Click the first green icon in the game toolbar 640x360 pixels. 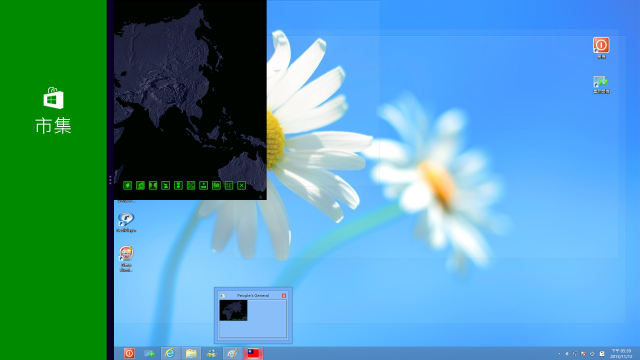pyautogui.click(x=127, y=186)
